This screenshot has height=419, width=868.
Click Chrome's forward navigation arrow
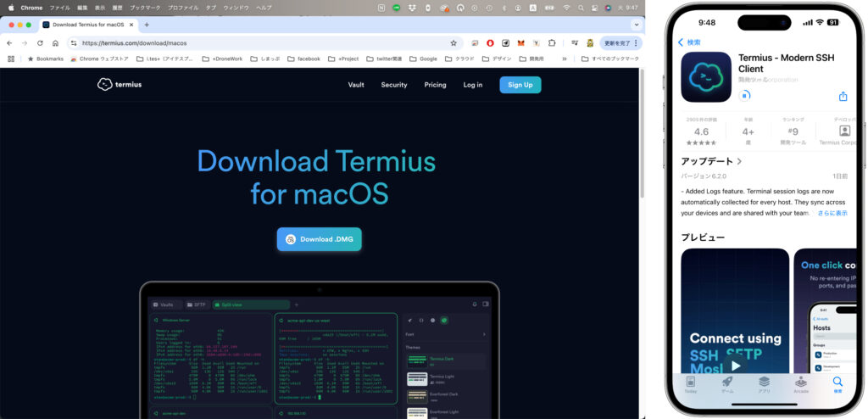click(25, 43)
